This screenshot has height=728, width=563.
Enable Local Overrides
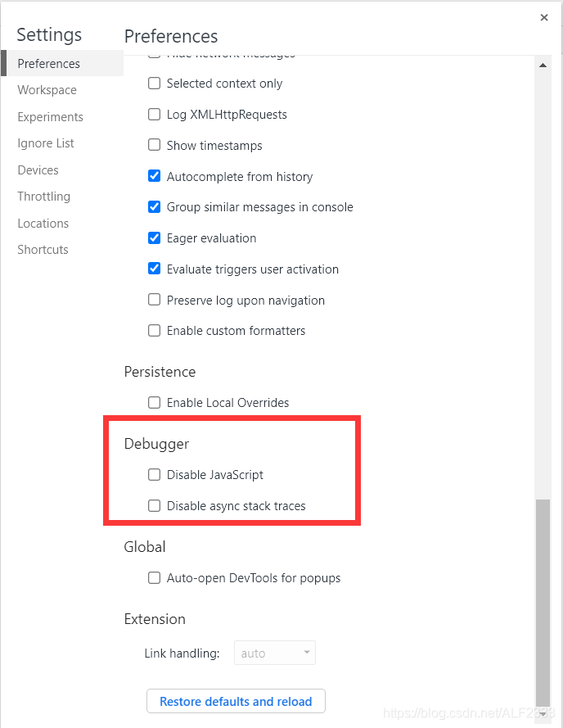[x=154, y=402]
